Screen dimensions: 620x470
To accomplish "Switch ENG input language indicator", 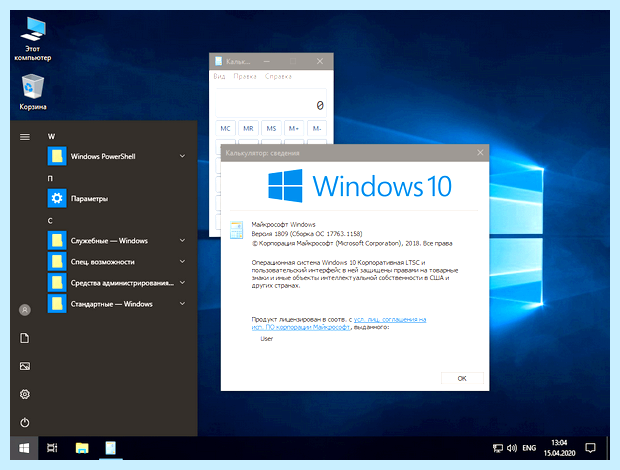I will pyautogui.click(x=529, y=448).
